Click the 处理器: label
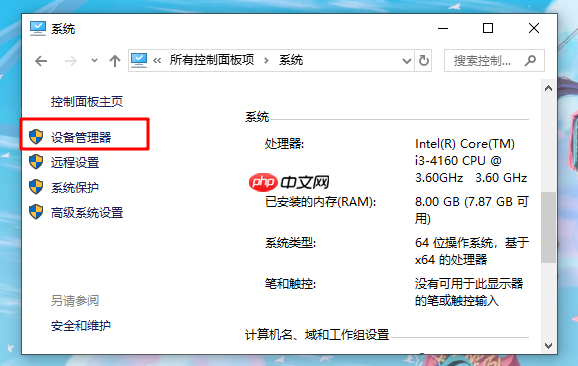This screenshot has height=366, width=578. [x=284, y=144]
